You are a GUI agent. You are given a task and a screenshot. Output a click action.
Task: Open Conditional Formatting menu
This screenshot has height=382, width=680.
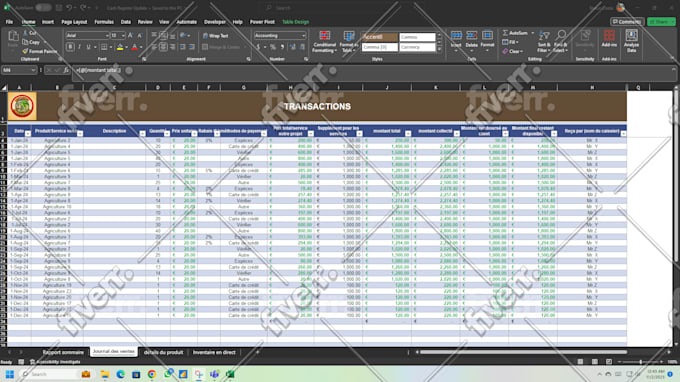click(x=324, y=42)
